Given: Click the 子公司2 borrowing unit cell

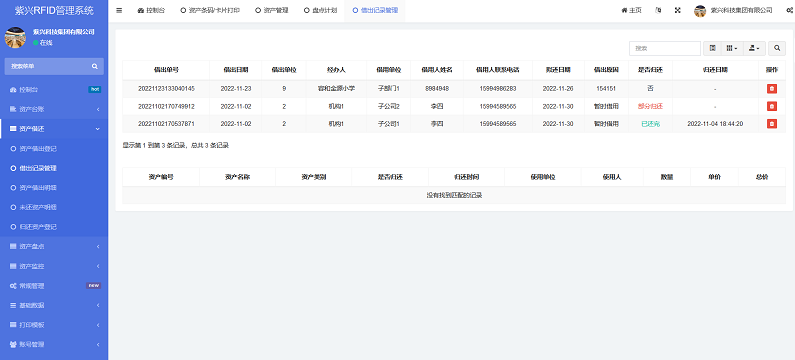Looking at the screenshot, I should coord(389,106).
